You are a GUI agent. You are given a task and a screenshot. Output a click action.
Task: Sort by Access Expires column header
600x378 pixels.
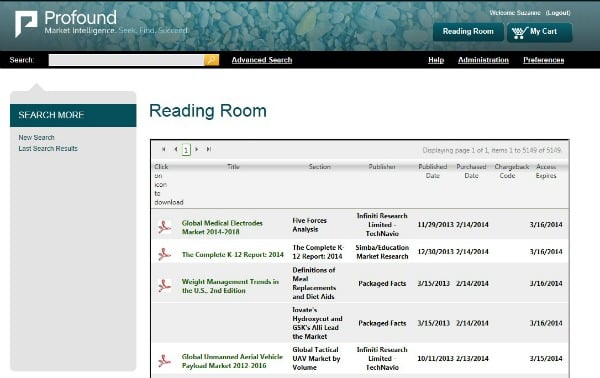[x=546, y=171]
